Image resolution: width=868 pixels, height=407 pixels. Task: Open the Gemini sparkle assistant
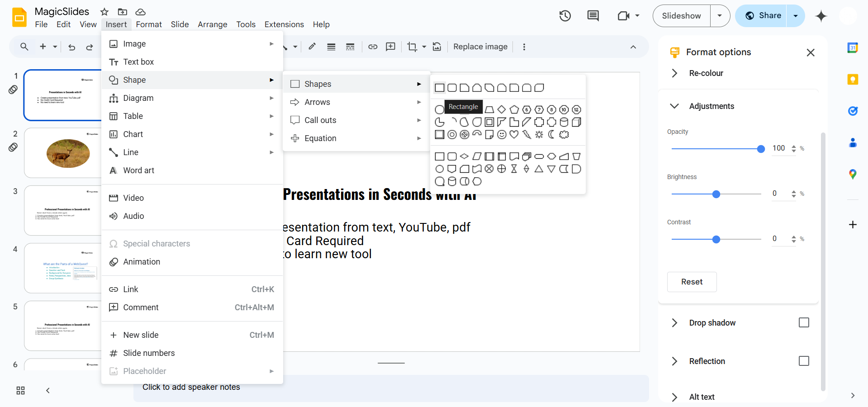821,16
